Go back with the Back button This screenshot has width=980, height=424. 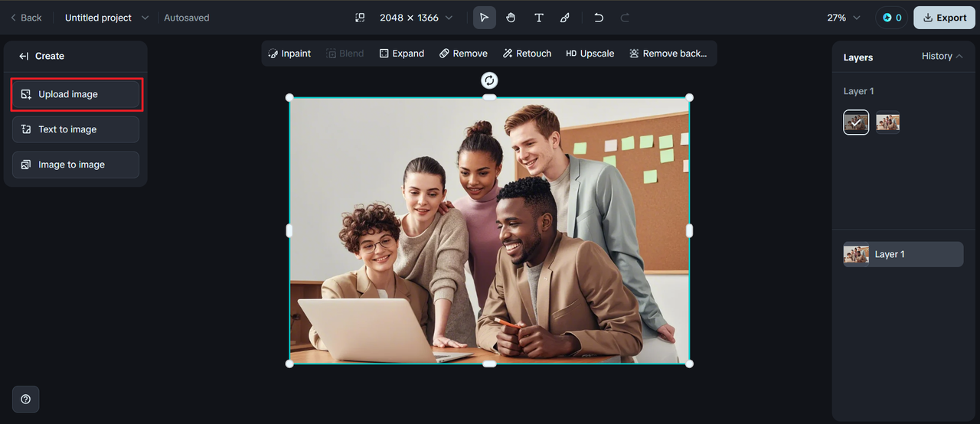(x=26, y=18)
